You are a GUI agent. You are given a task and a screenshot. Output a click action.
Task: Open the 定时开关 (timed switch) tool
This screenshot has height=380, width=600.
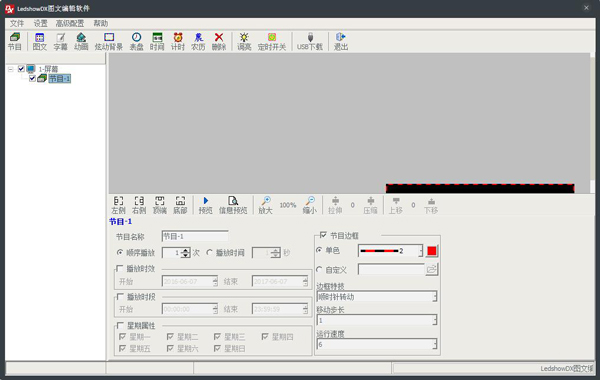(272, 41)
